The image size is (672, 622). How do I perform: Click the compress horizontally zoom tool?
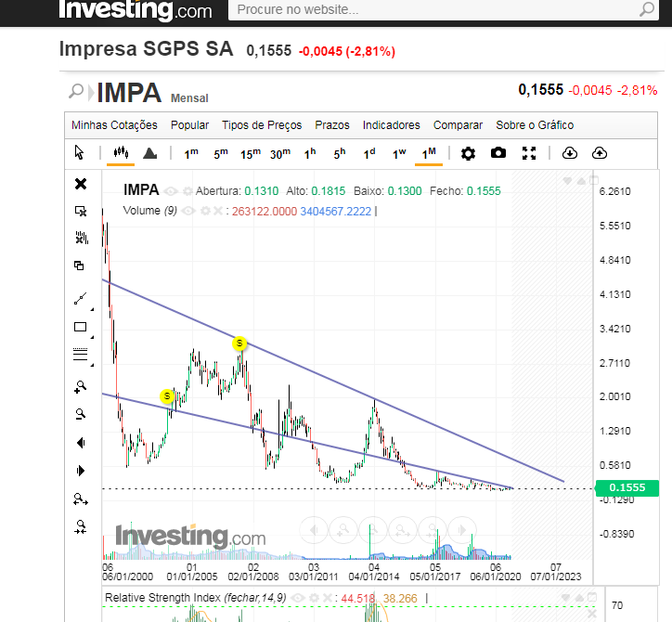click(81, 526)
